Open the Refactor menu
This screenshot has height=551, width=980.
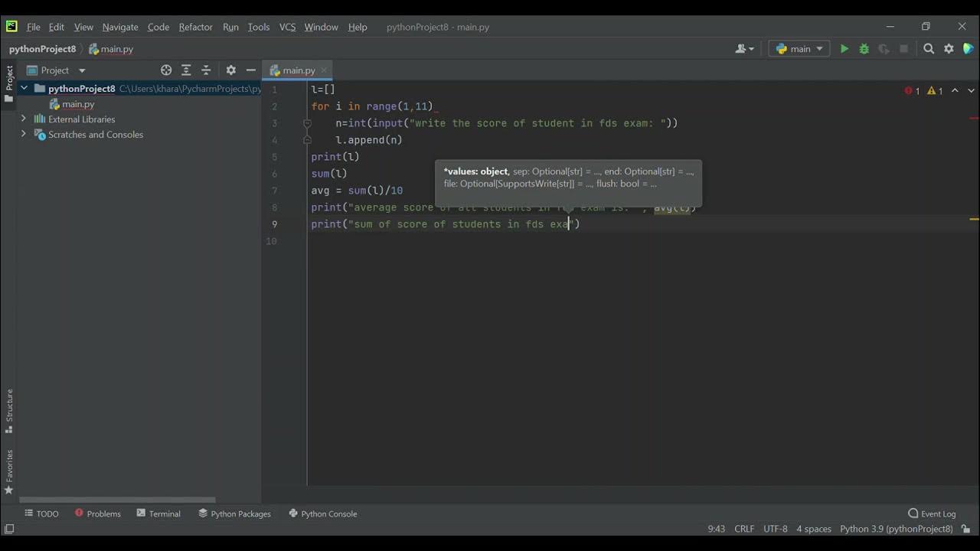pos(196,27)
